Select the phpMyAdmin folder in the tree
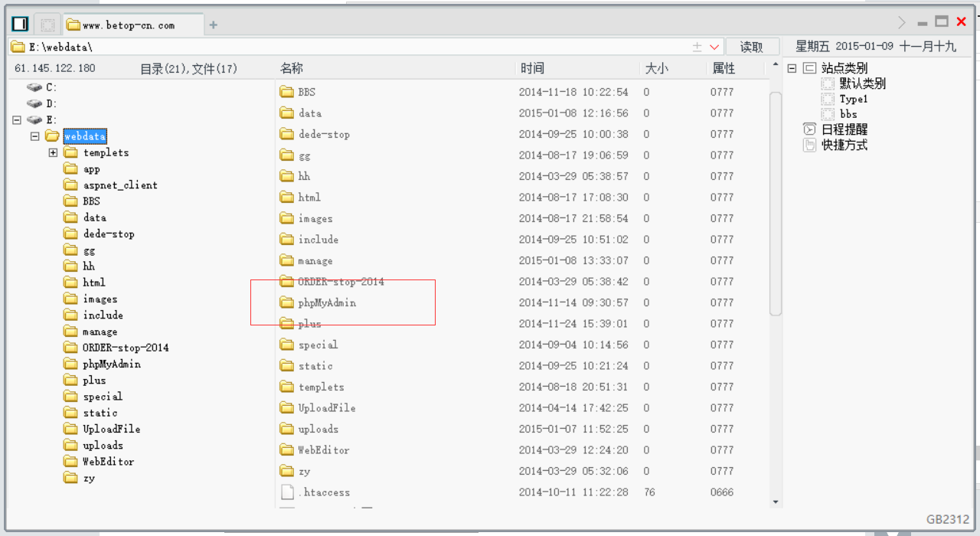The height and width of the screenshot is (536, 980). point(112,364)
